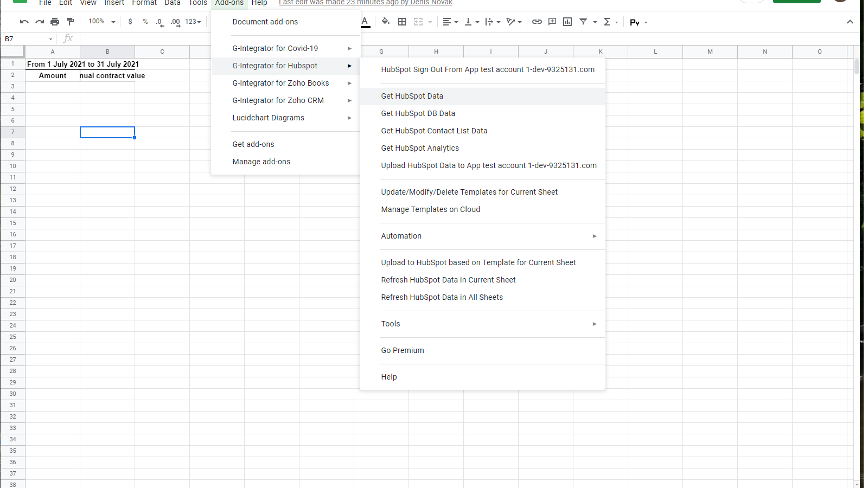Select Get HubSpot Contact List Data
Image resolution: width=868 pixels, height=488 pixels.
(482, 131)
